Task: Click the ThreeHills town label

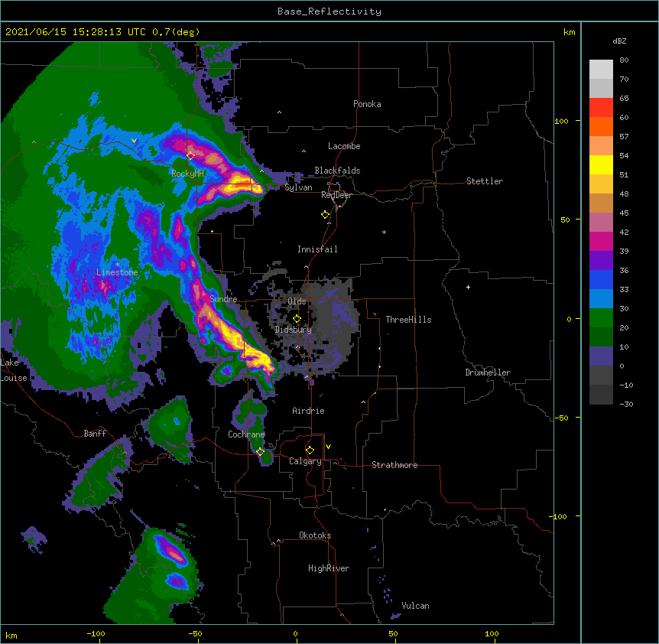Action: click(408, 320)
